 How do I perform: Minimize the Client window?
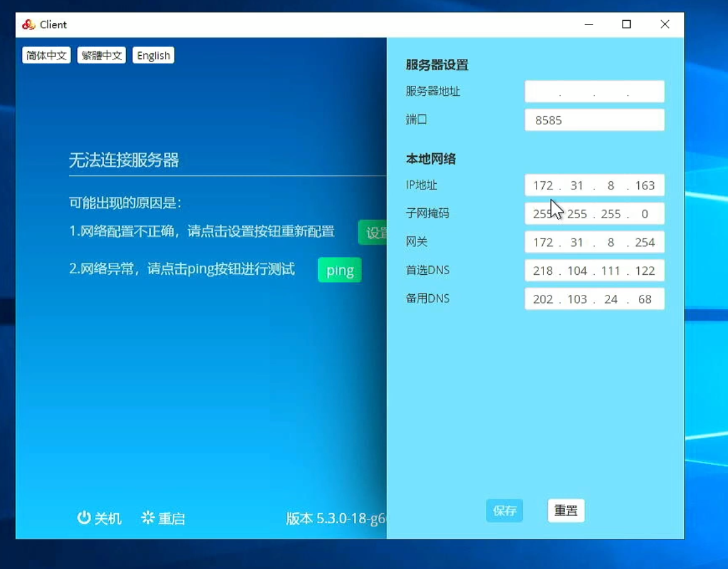(x=589, y=24)
